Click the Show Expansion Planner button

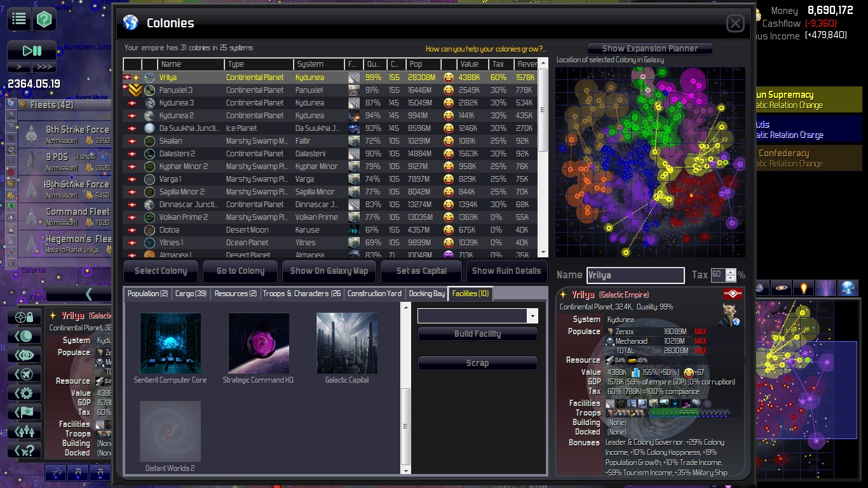pyautogui.click(x=649, y=48)
